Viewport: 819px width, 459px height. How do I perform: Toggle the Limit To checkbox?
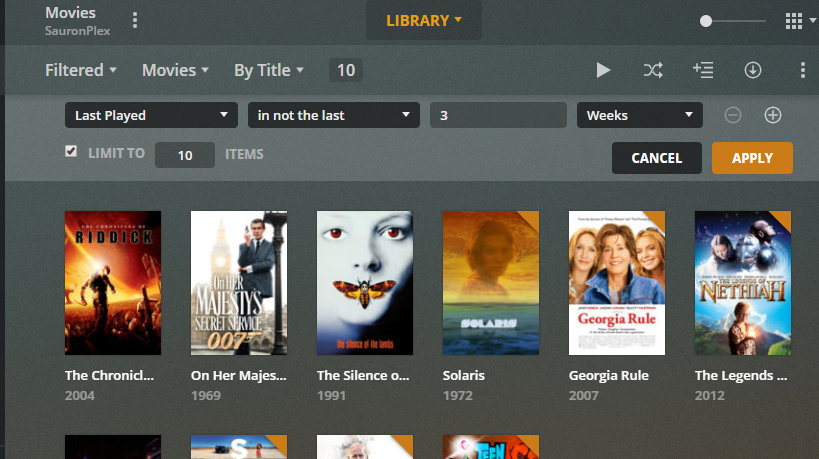(71, 151)
